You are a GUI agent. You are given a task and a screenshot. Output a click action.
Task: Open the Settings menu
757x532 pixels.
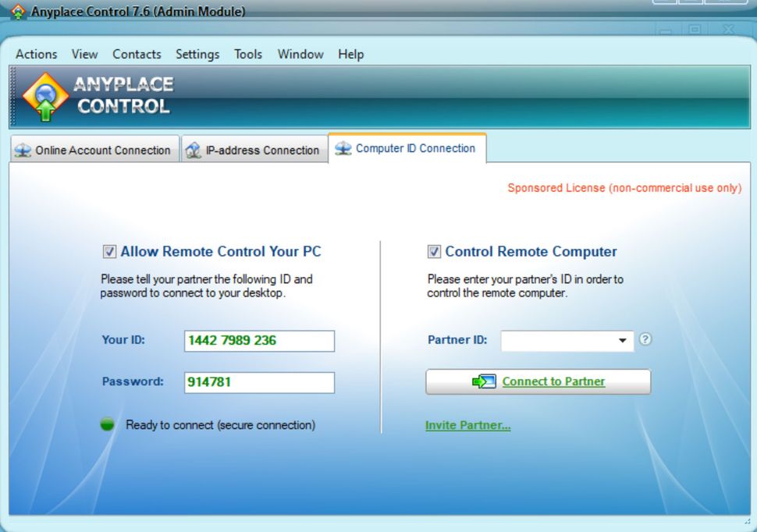[197, 54]
